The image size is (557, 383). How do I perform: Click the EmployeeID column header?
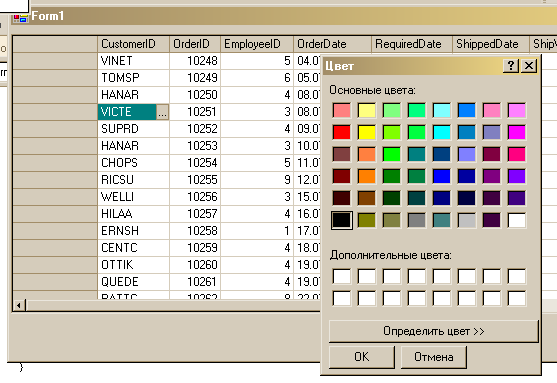257,44
